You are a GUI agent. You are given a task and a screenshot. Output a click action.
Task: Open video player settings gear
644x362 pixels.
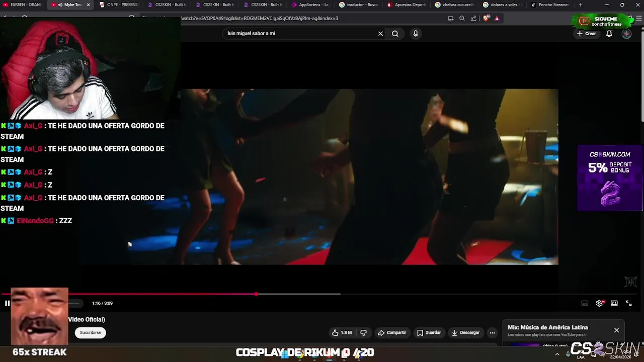599,303
